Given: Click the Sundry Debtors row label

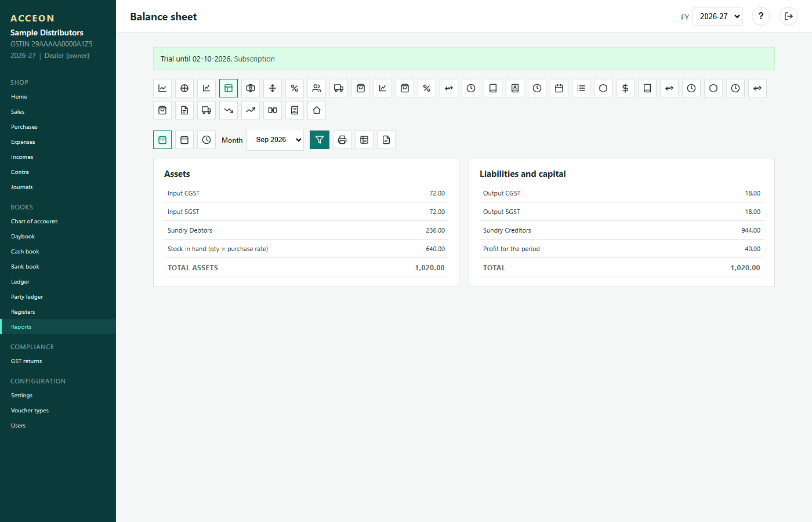Looking at the screenshot, I should pos(190,230).
